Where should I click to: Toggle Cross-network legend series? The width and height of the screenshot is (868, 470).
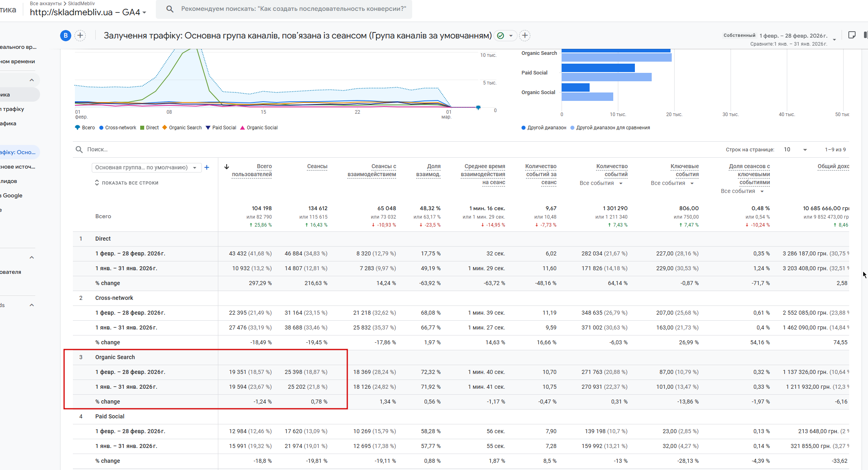coord(118,128)
